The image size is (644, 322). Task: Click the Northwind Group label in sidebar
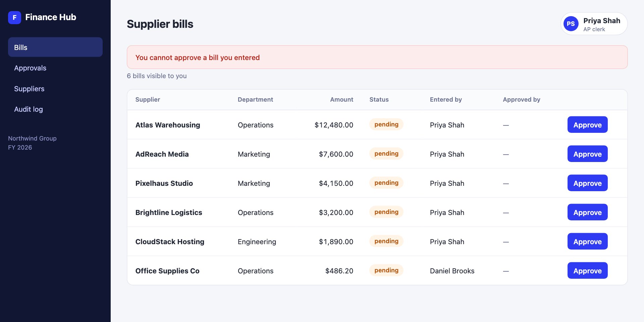pyautogui.click(x=32, y=139)
